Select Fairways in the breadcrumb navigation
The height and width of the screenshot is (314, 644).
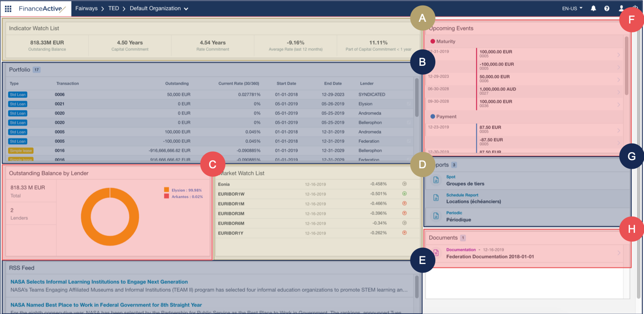(x=87, y=8)
